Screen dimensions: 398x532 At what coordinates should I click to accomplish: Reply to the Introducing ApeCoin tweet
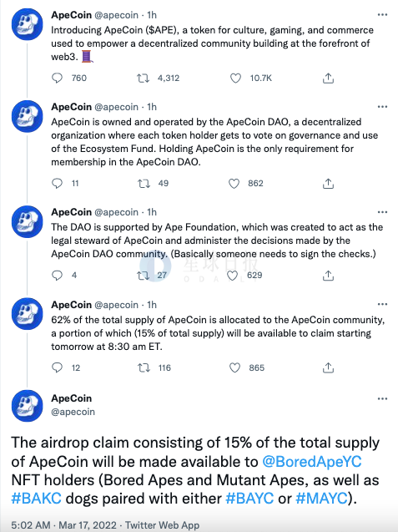pos(57,78)
